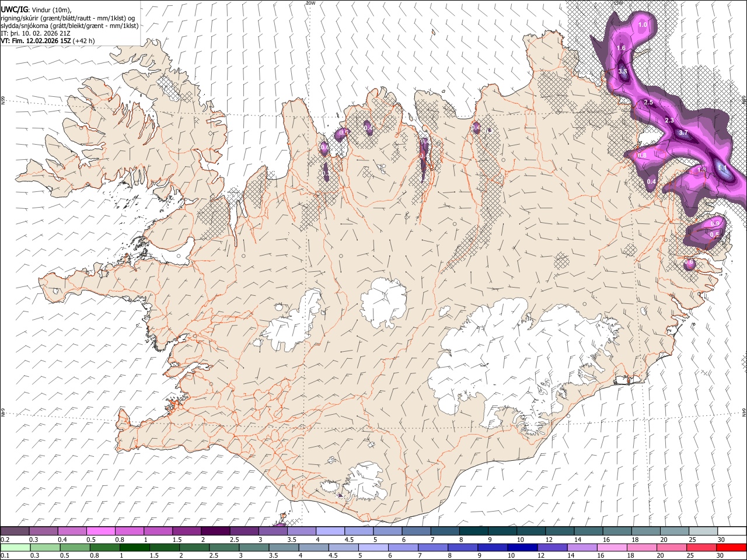
Task: Click the 0.8 precipitation value on the map
Action: (x=642, y=156)
